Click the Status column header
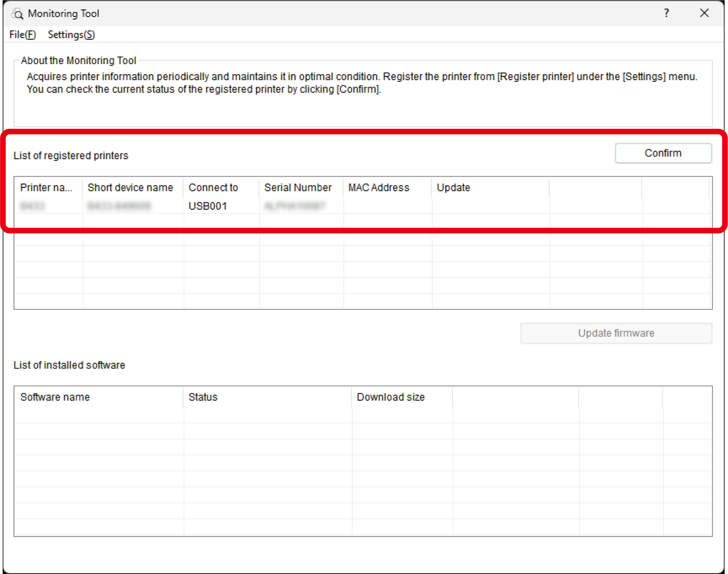Viewport: 728px width, 574px height. click(267, 397)
